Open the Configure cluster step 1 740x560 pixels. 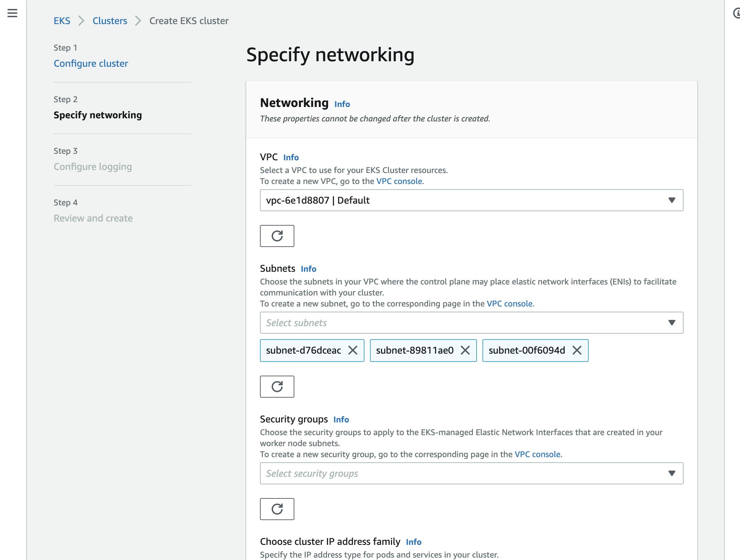pos(90,63)
